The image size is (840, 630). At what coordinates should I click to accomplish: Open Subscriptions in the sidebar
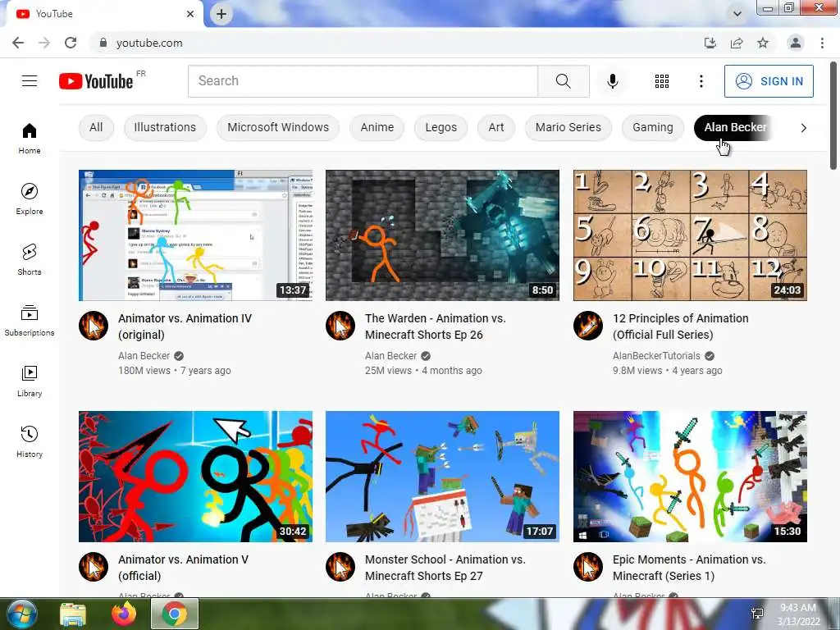[30, 321]
